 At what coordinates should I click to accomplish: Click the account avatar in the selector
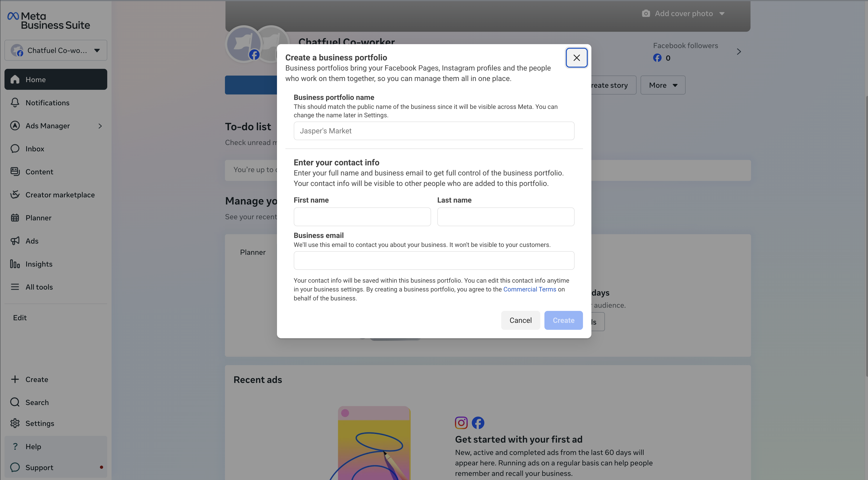(x=17, y=51)
